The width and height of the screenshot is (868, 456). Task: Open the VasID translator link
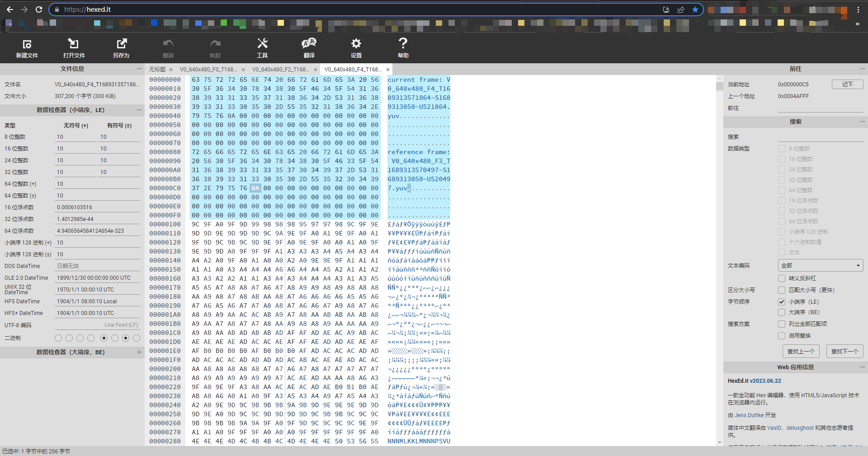[x=774, y=428]
